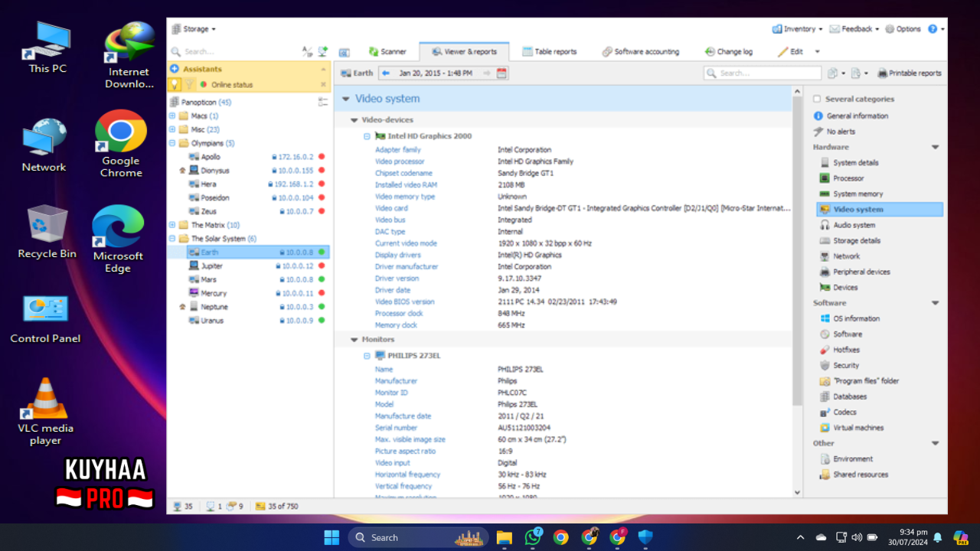Open the Software accounting tab
Screen dimensions: 980x551
(640, 52)
